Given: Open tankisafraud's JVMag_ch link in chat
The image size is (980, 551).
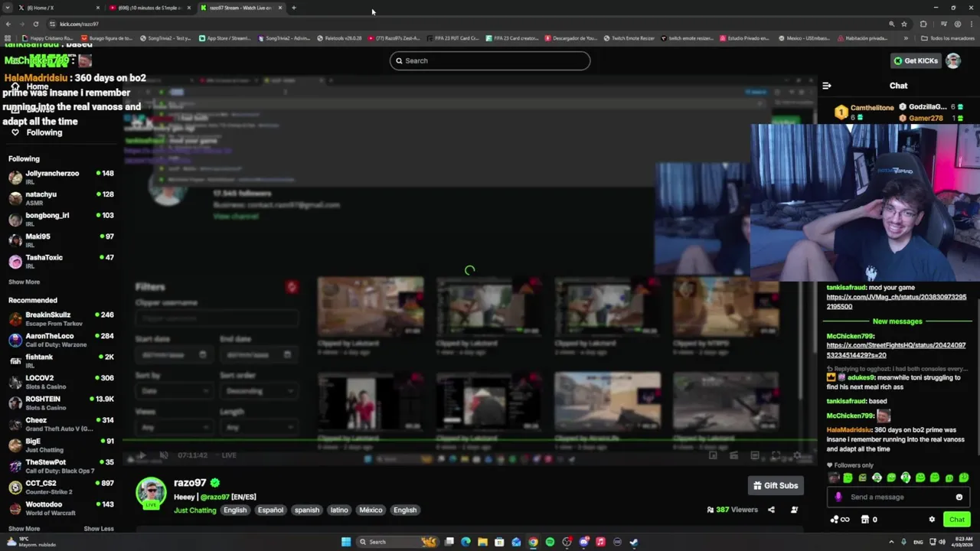Looking at the screenshot, I should 896,302.
